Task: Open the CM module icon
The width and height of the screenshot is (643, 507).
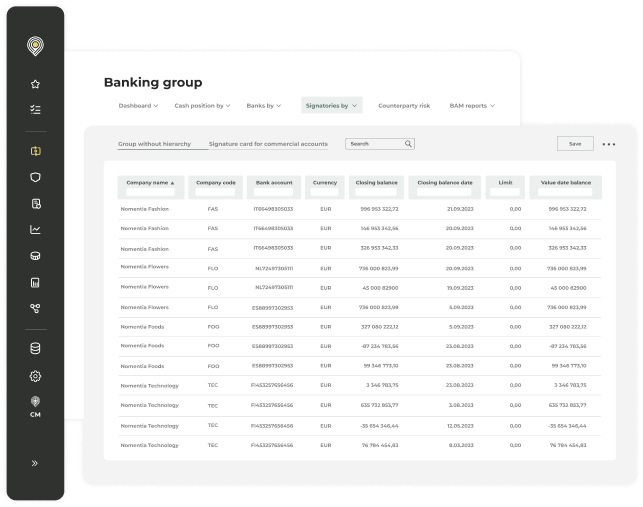Action: click(35, 407)
